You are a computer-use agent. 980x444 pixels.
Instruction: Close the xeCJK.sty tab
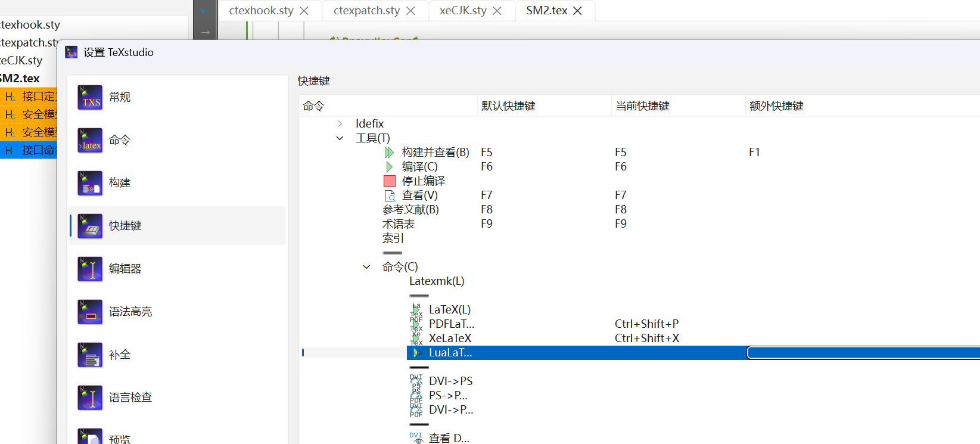(x=497, y=11)
